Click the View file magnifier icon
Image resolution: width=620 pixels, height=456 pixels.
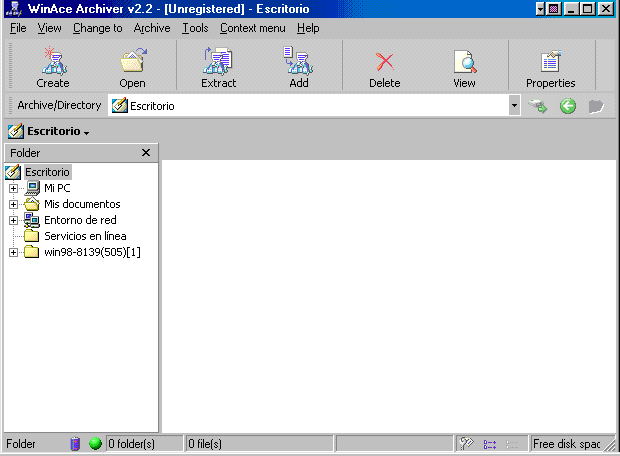[465, 61]
